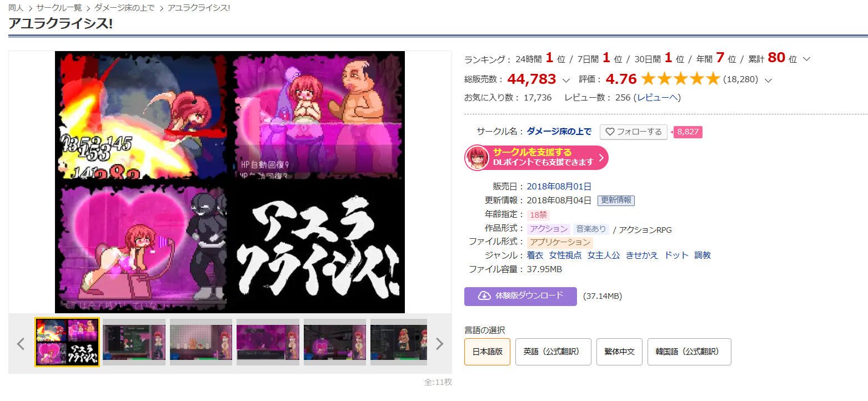Expand the ranking details chevron
The image size is (868, 401).
pos(807,59)
